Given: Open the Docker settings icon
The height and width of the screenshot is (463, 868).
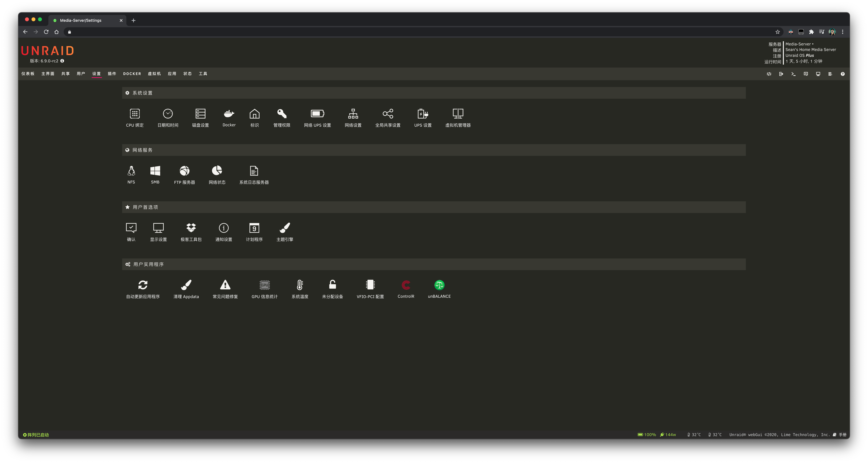Looking at the screenshot, I should tap(229, 114).
